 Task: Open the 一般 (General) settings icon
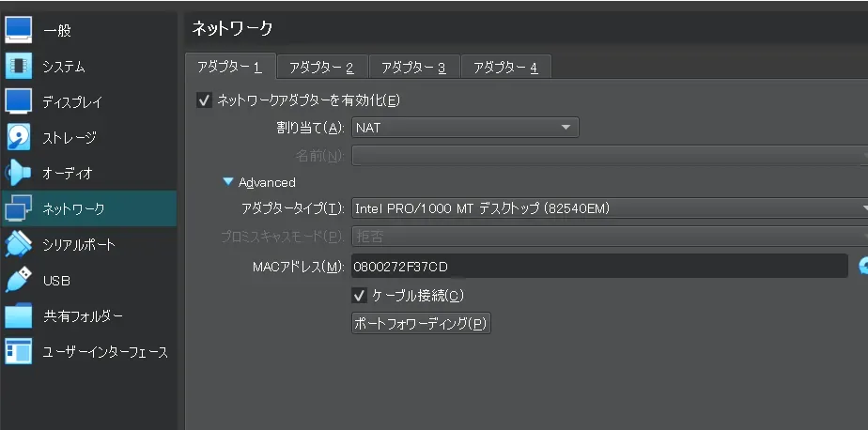tap(19, 31)
